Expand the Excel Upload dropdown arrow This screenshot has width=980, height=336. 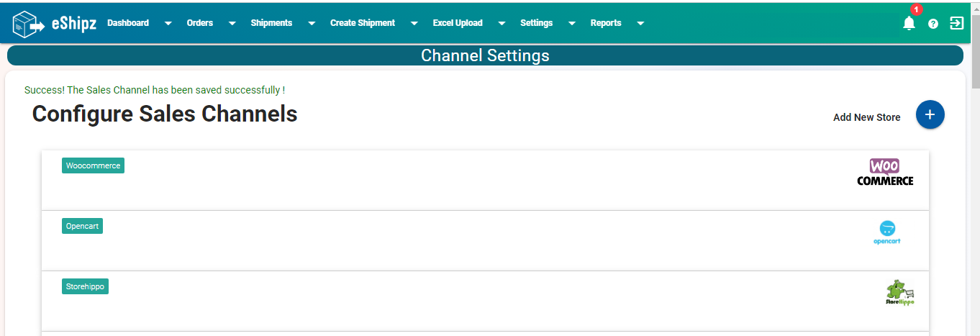[502, 24]
